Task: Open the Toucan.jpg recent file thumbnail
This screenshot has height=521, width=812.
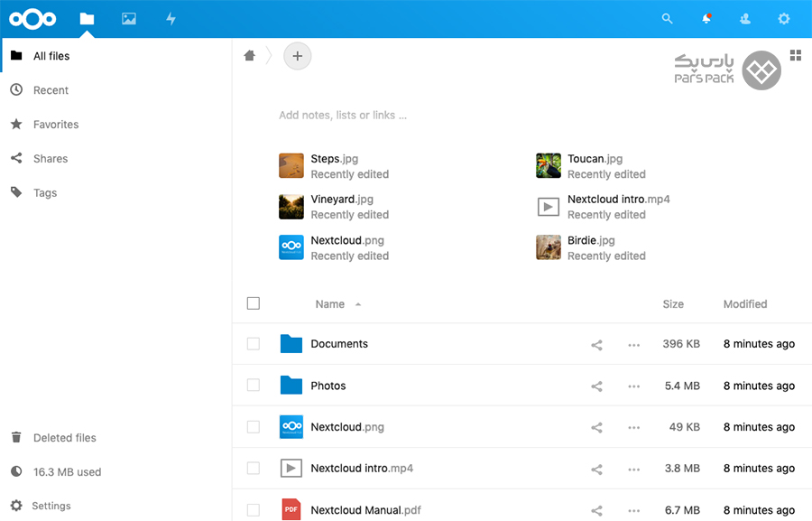Action: point(549,166)
